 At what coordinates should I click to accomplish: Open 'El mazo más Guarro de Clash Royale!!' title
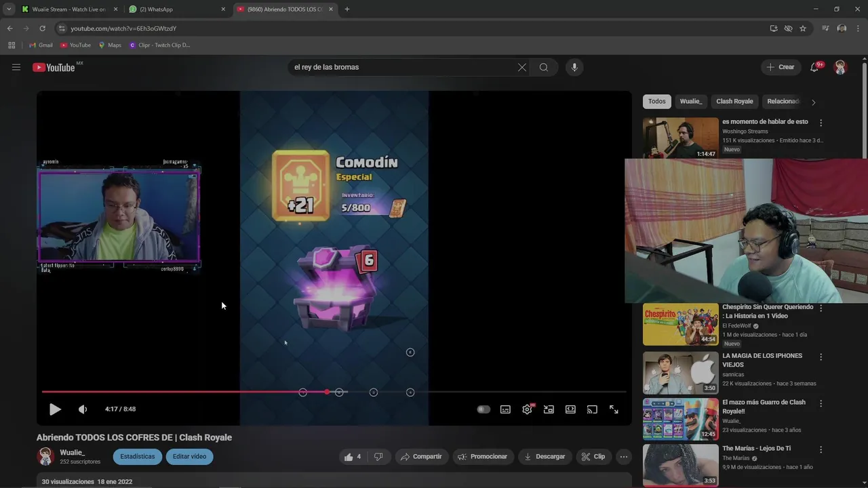764,406
